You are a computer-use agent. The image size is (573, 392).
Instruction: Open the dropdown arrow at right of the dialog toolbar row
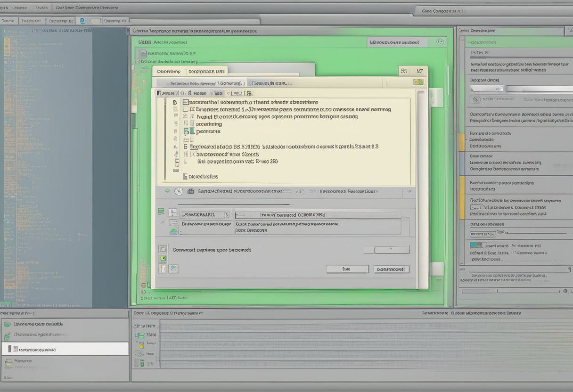coord(408,191)
